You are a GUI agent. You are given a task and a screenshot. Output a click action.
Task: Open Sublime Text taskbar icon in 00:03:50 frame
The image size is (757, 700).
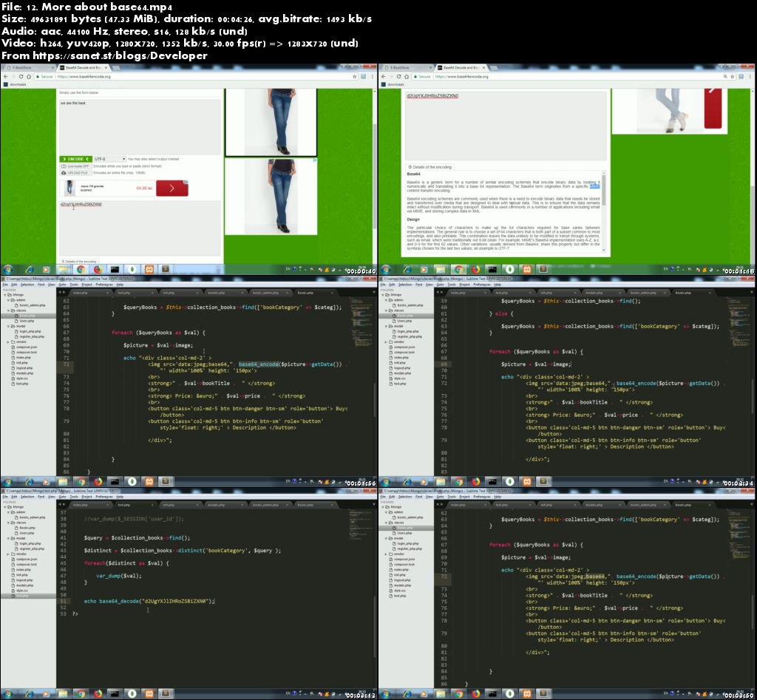[543, 694]
